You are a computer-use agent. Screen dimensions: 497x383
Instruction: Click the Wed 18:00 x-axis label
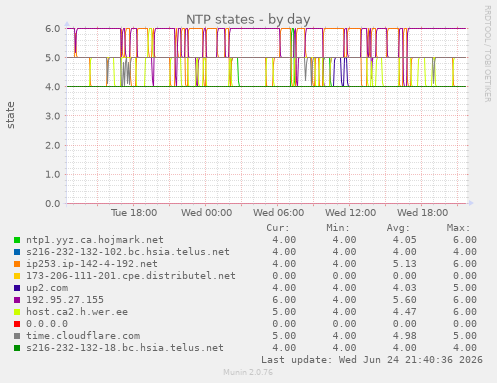[x=422, y=213]
